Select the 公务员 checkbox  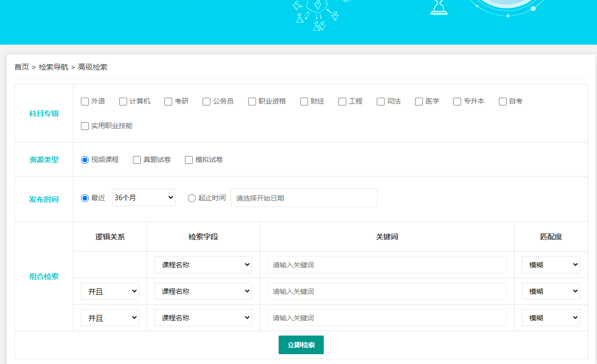(207, 102)
